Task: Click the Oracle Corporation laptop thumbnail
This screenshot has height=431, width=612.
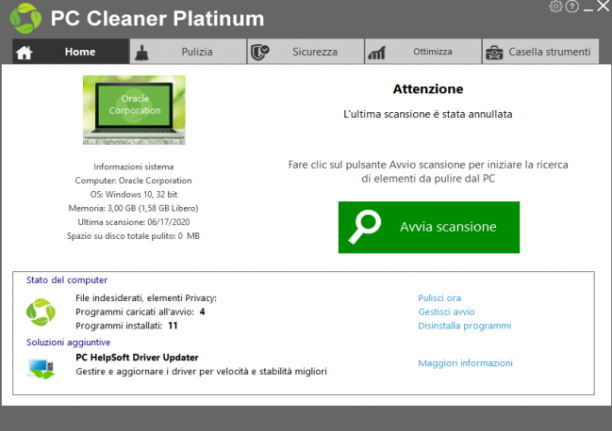Action: tap(134, 110)
